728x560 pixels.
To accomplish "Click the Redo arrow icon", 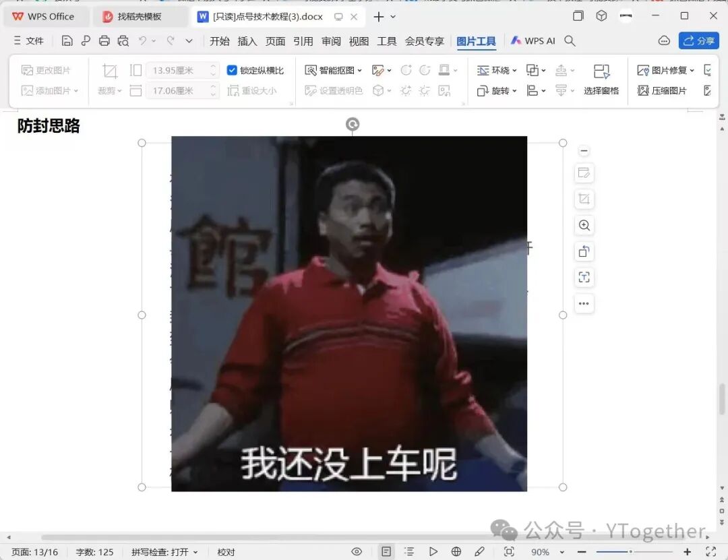I will tap(171, 41).
